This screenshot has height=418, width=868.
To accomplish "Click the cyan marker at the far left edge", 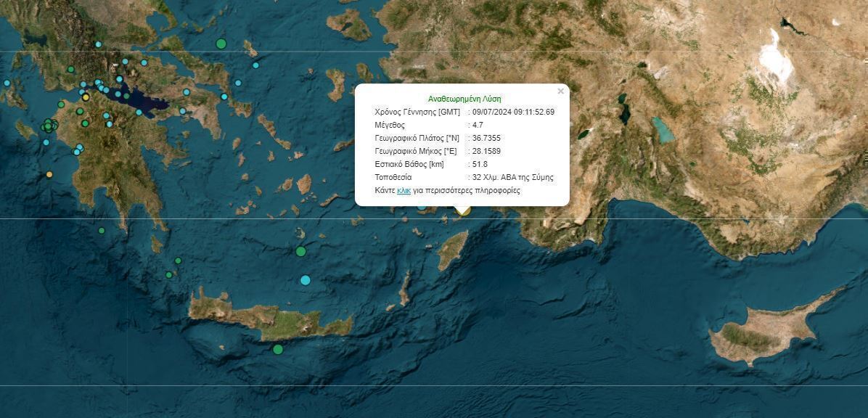I will pyautogui.click(x=7, y=83).
